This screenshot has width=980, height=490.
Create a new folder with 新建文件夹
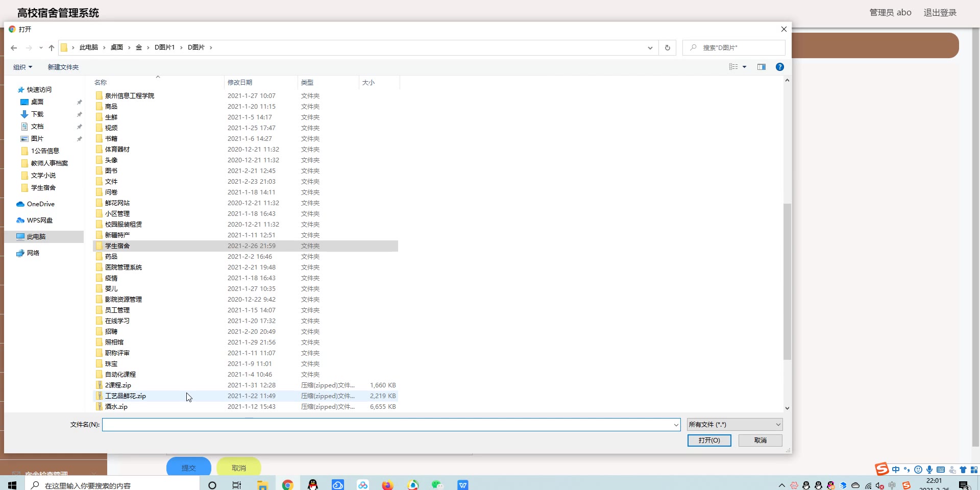click(x=63, y=67)
